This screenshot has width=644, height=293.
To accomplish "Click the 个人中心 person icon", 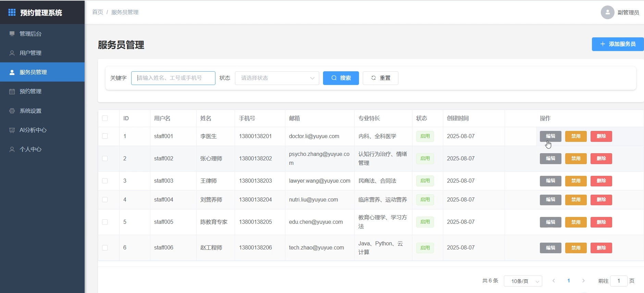I will point(12,149).
